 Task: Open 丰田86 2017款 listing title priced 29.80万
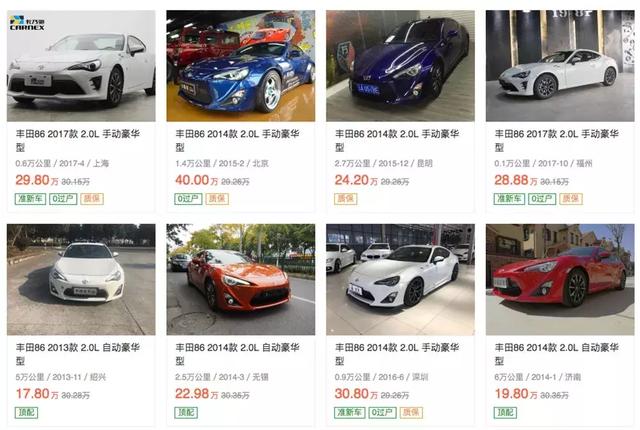(x=78, y=140)
